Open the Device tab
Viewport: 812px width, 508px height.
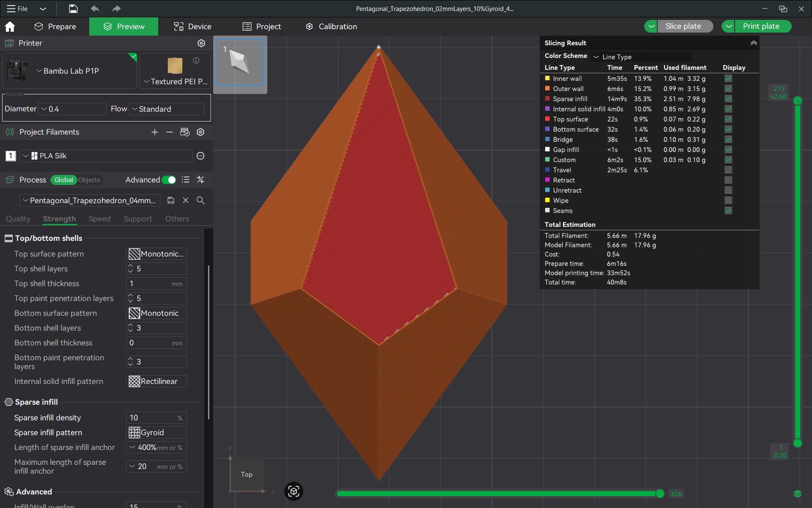(192, 26)
